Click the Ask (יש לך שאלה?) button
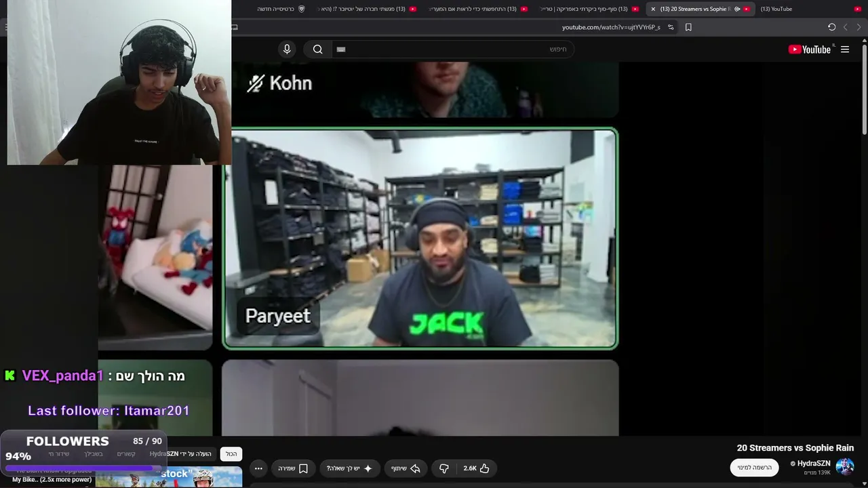 pyautogui.click(x=349, y=468)
